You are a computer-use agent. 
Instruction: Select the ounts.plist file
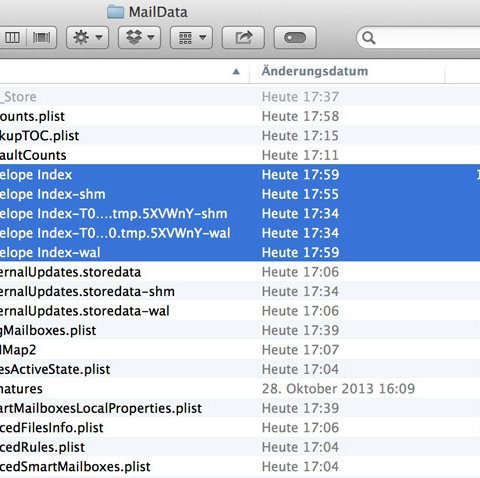pyautogui.click(x=240, y=116)
